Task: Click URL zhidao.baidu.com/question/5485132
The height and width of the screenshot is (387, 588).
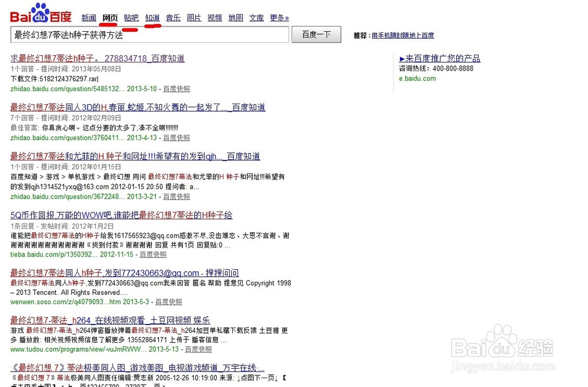Action: coord(67,89)
